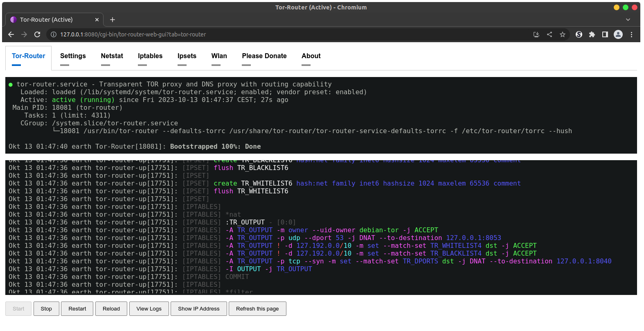The image size is (644, 331).
Task: Click the disabled Start button
Action: coord(18,309)
